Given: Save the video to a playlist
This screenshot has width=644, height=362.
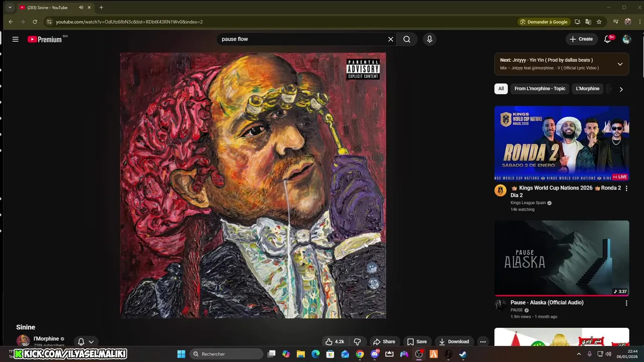Looking at the screenshot, I should (417, 341).
